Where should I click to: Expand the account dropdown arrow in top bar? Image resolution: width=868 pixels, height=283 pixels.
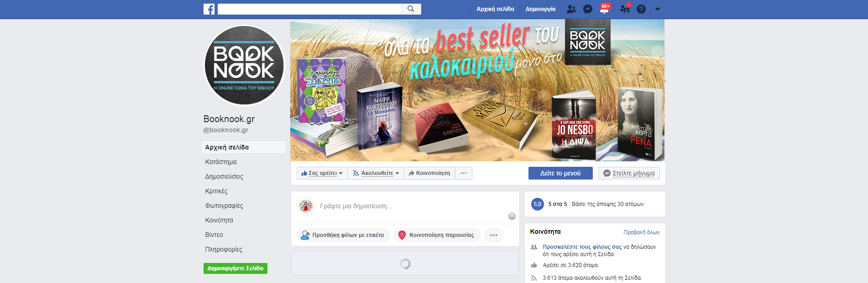pyautogui.click(x=658, y=9)
